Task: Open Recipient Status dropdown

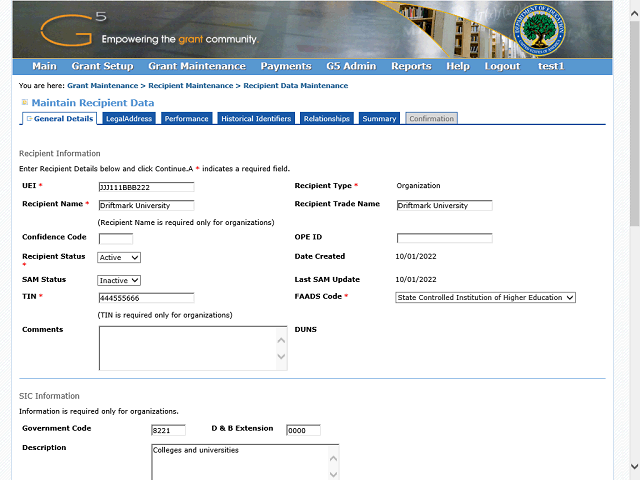Action: (x=119, y=258)
